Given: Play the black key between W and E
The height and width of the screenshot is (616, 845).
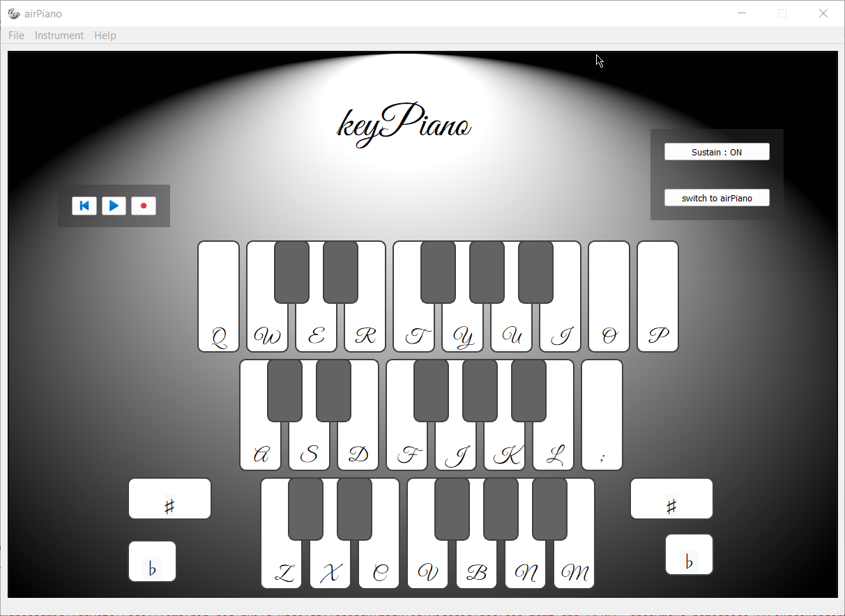Looking at the screenshot, I should point(291,272).
